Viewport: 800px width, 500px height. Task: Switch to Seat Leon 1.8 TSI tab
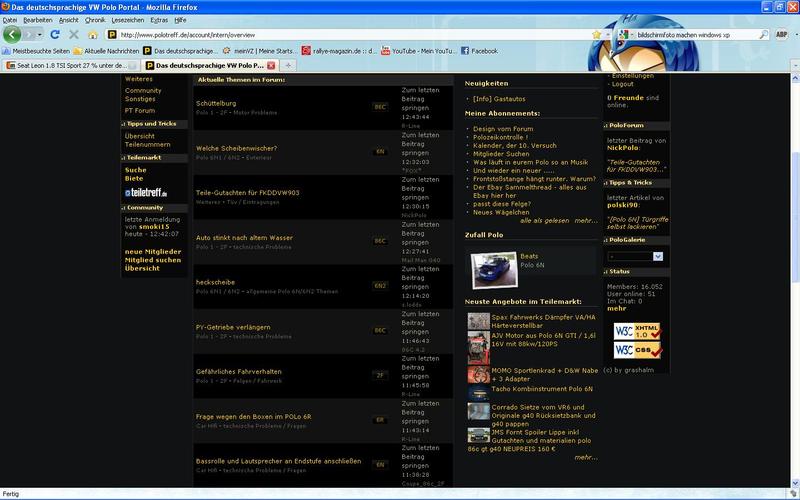tap(71, 66)
